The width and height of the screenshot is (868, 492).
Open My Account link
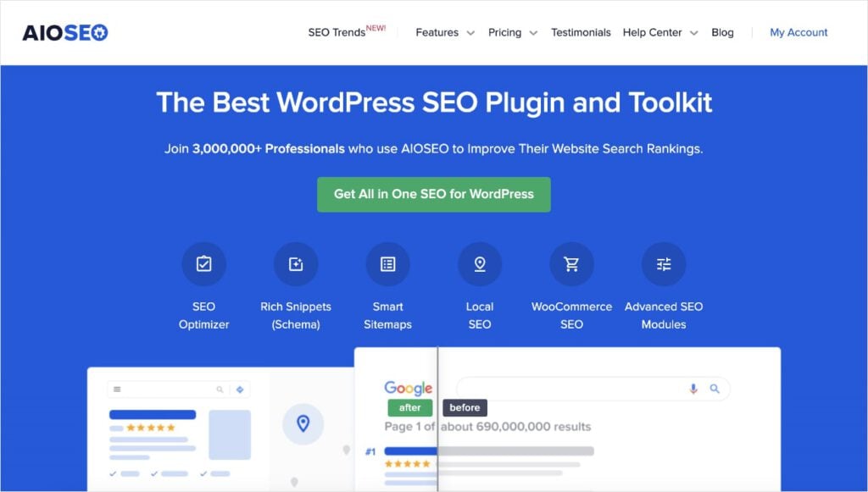[798, 32]
